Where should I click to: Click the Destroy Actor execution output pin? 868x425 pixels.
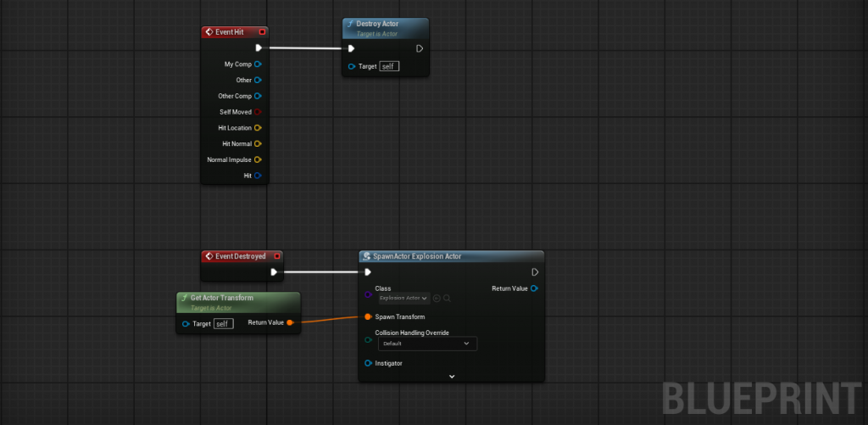coord(419,48)
